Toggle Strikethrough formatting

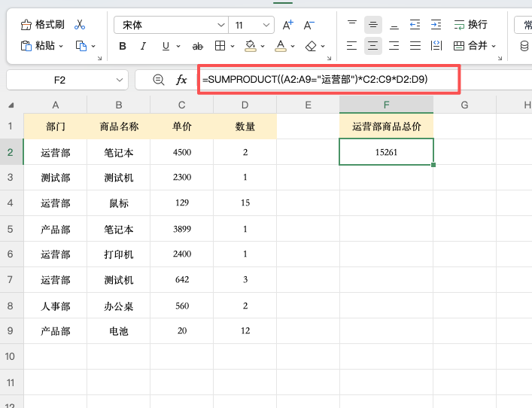coord(197,46)
